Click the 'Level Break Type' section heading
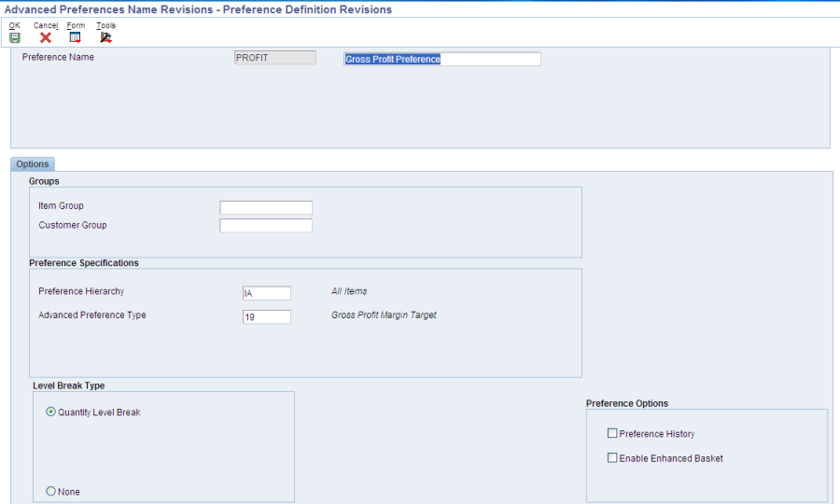Viewport: 840px width, 504px height. [x=68, y=385]
